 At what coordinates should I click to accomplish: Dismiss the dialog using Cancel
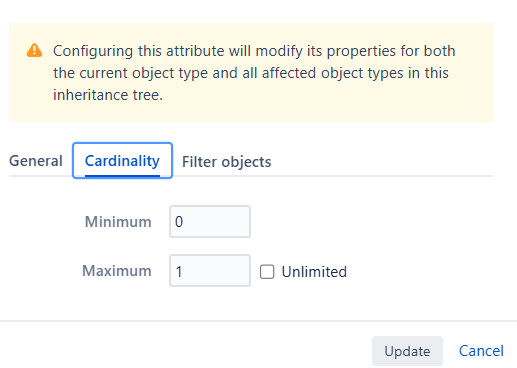[481, 351]
